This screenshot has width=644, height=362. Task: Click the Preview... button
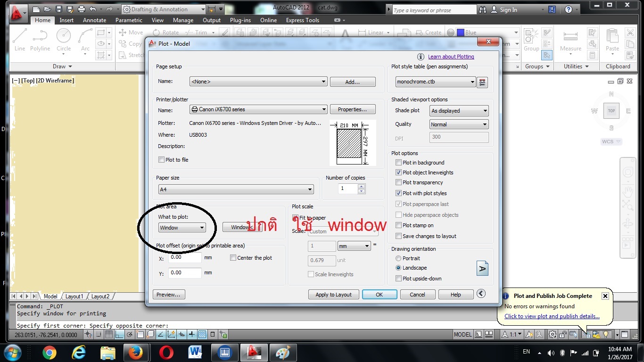coord(169,295)
